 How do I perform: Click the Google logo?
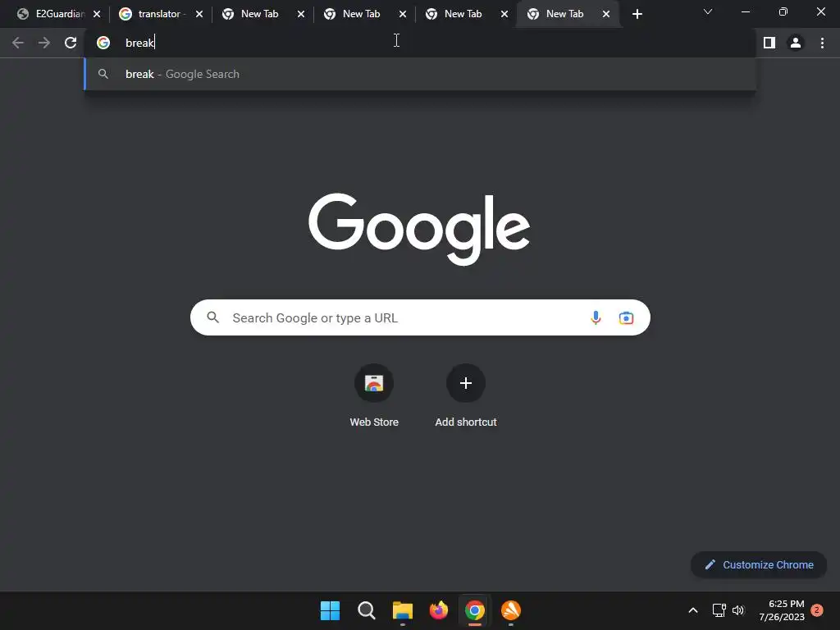tap(419, 229)
